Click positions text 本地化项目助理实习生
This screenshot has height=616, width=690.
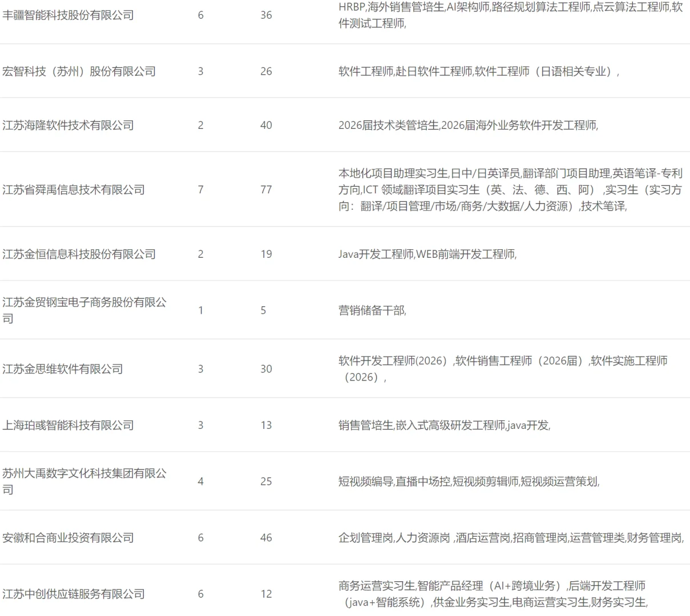coord(510,189)
